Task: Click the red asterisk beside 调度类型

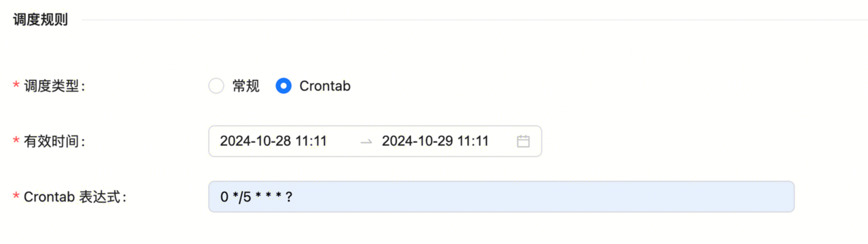Action: point(16,86)
